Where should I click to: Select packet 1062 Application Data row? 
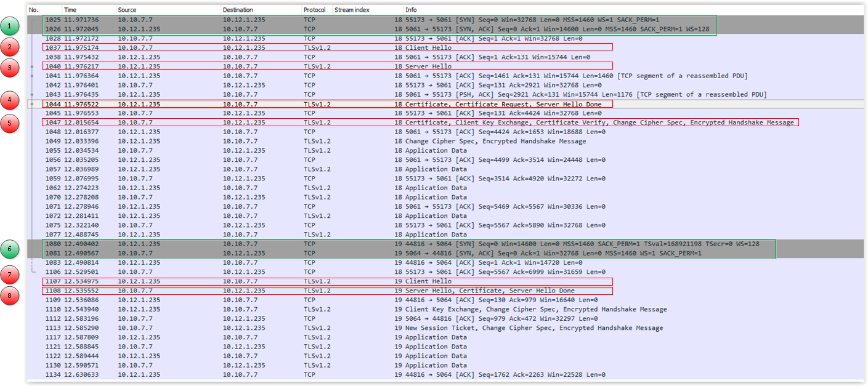pyautogui.click(x=445, y=188)
